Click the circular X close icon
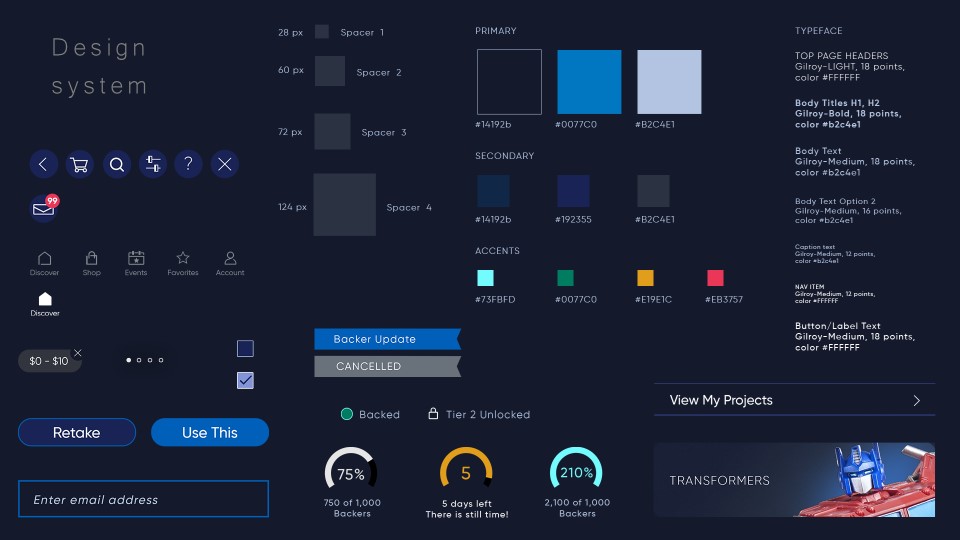This screenshot has width=960, height=540. (225, 165)
